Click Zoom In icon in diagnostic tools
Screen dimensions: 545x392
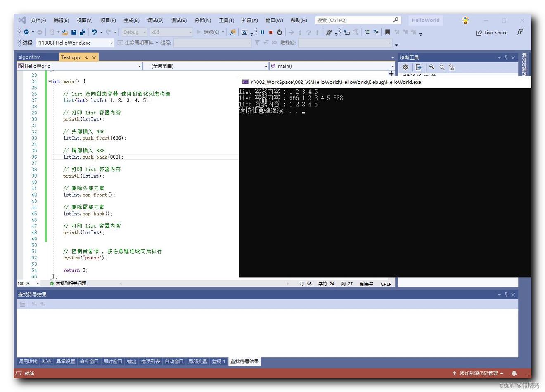431,67
